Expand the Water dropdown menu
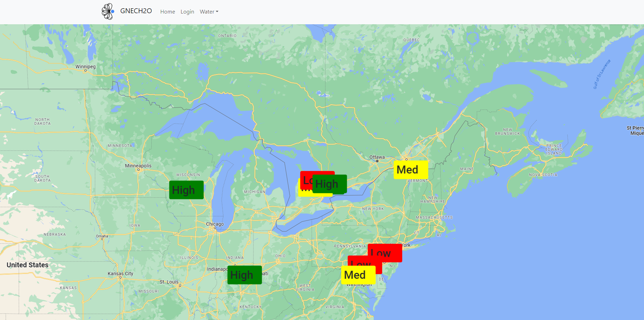This screenshot has width=644, height=320. 209,12
